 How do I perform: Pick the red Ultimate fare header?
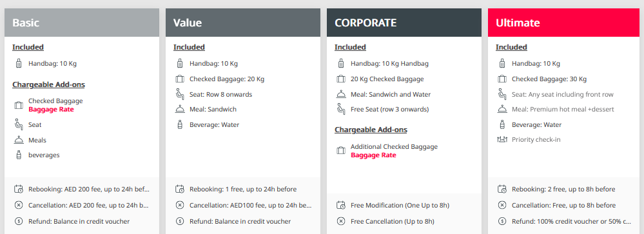point(565,23)
